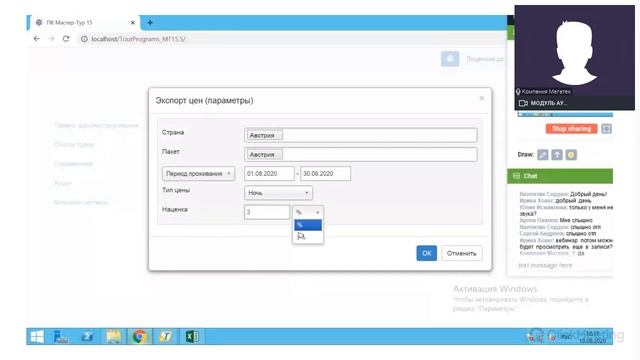The image size is (640, 360).
Task: Select the arrow draw tool
Action: [x=557, y=155]
